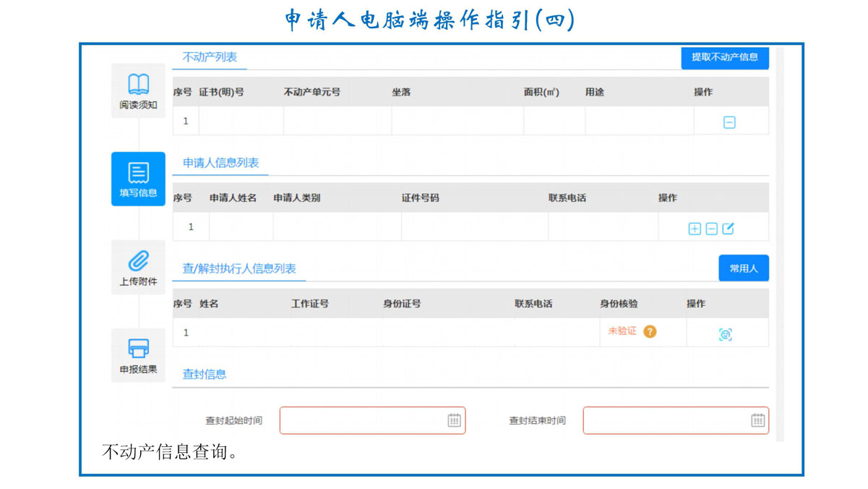The width and height of the screenshot is (868, 489).
Task: Click the orange question mark help icon
Action: pos(650,331)
